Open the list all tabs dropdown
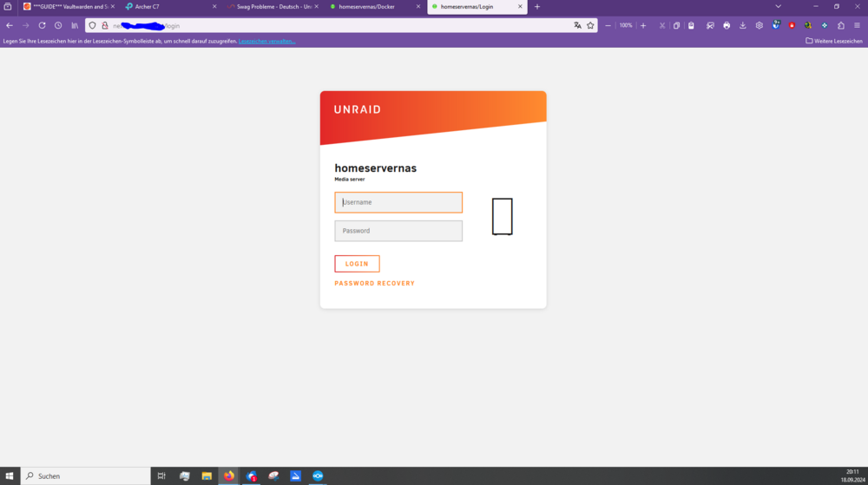This screenshot has width=868, height=485. 779,7
